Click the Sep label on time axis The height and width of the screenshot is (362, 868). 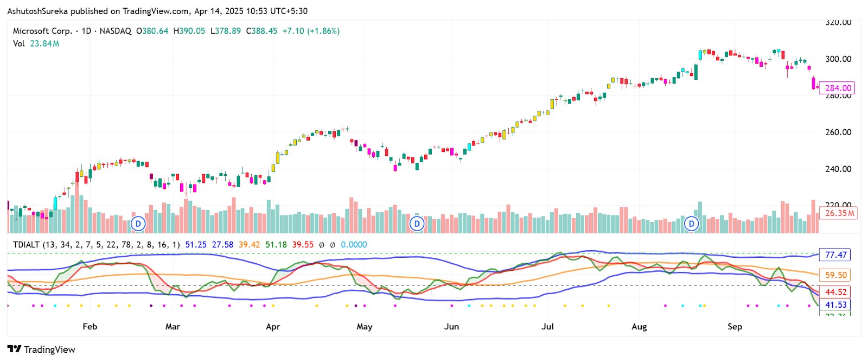[735, 327]
